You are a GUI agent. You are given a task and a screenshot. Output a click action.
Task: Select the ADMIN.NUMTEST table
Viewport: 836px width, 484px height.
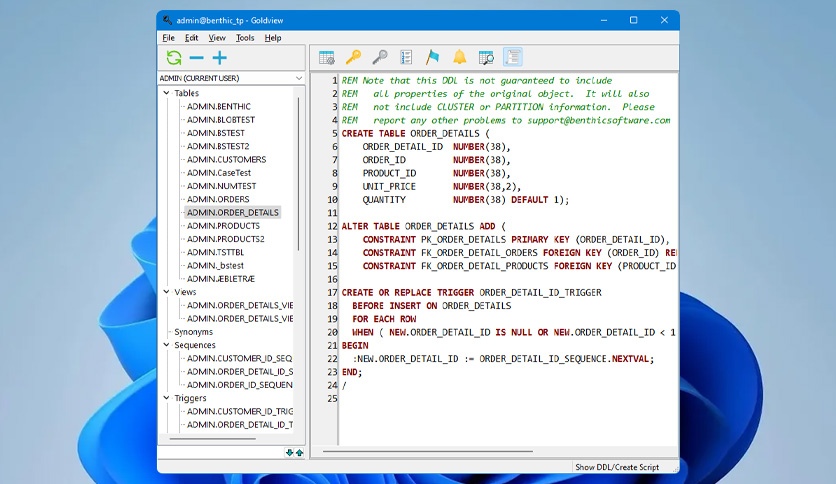(221, 186)
